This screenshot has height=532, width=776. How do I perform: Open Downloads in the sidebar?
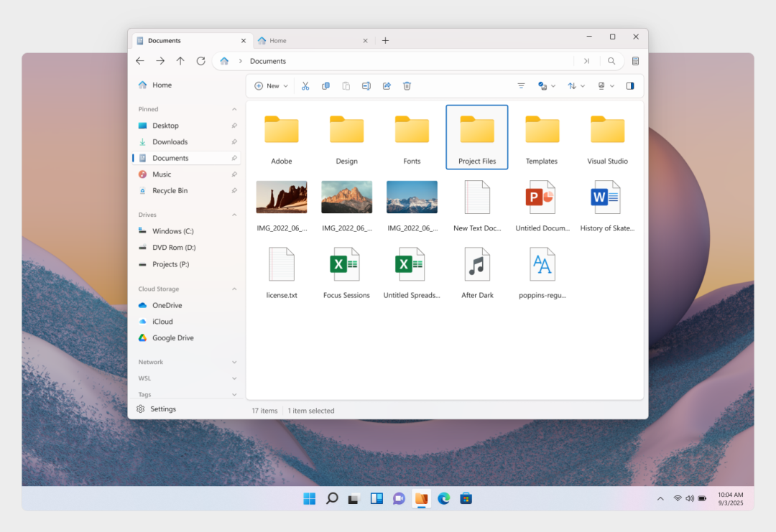(x=187, y=142)
